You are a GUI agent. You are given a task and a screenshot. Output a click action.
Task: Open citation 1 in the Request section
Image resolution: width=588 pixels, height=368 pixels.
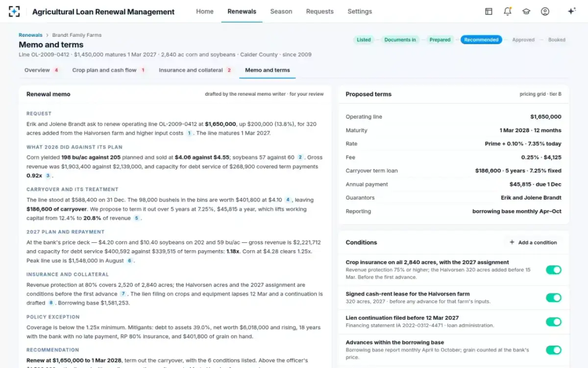(189, 133)
